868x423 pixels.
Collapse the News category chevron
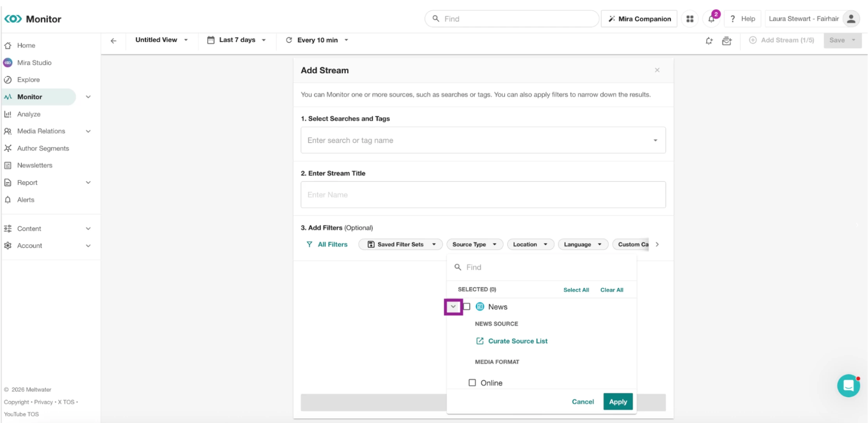tap(453, 306)
